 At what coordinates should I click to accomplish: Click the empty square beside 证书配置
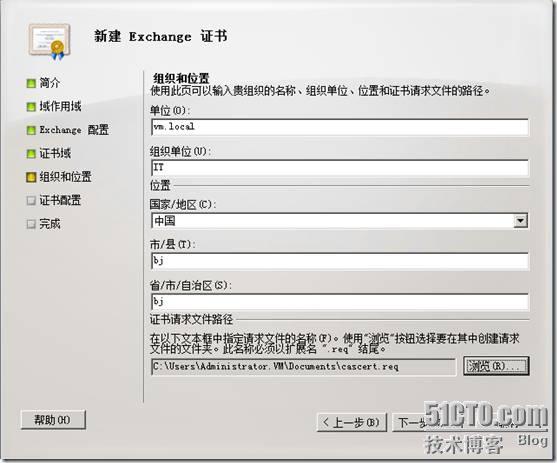pyautogui.click(x=31, y=201)
